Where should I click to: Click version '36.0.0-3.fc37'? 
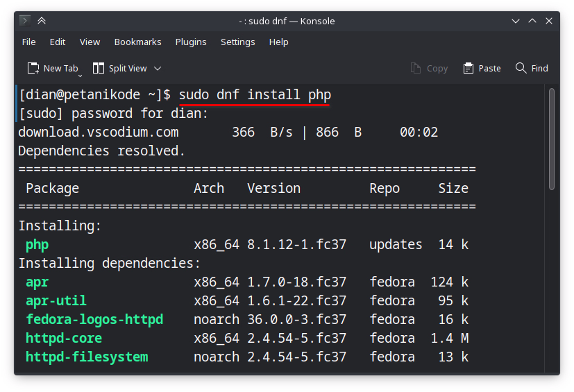pyautogui.click(x=296, y=320)
